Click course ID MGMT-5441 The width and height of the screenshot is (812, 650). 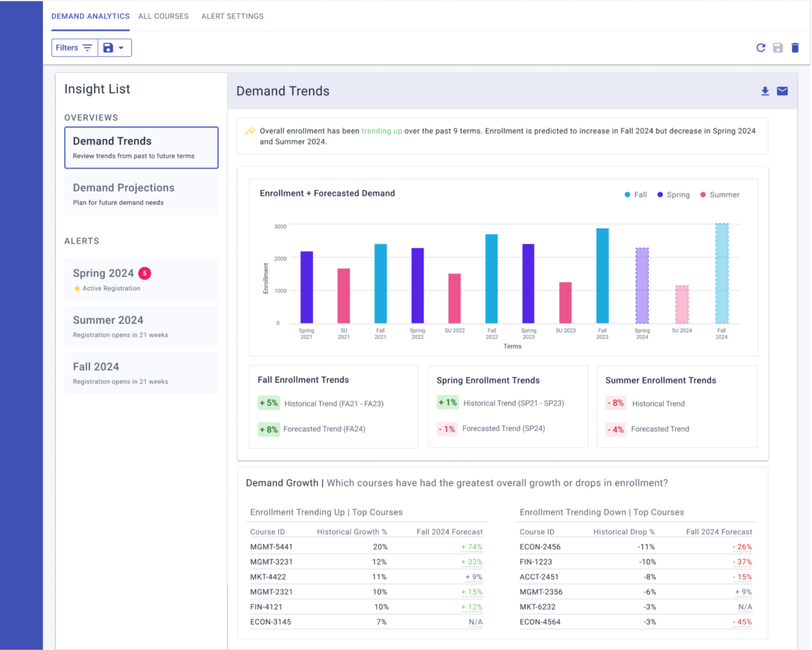click(271, 547)
